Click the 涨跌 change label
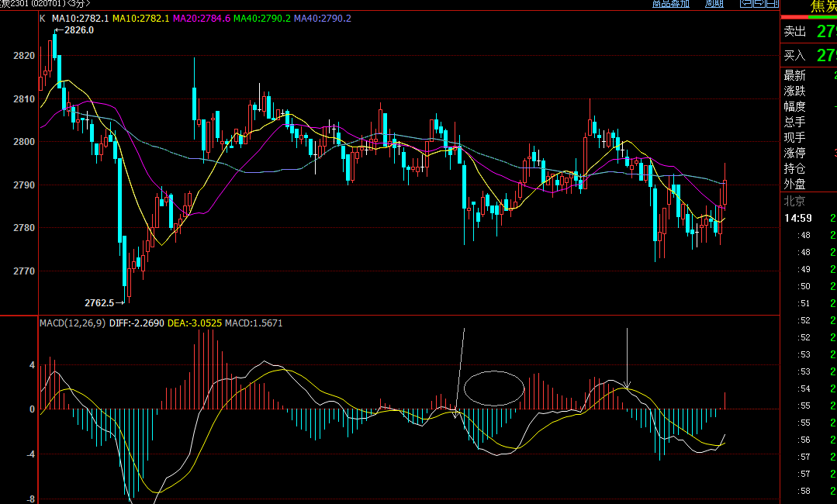837x504 pixels. (795, 91)
